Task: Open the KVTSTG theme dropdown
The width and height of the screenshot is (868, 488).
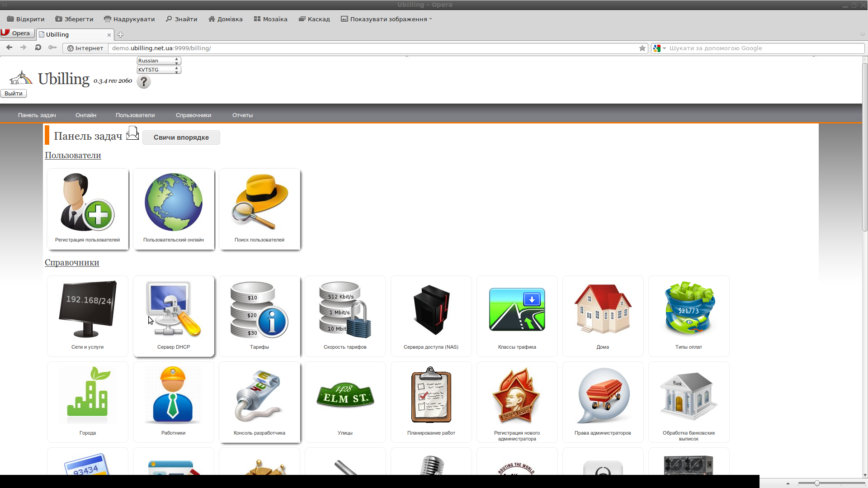Action: click(x=159, y=70)
